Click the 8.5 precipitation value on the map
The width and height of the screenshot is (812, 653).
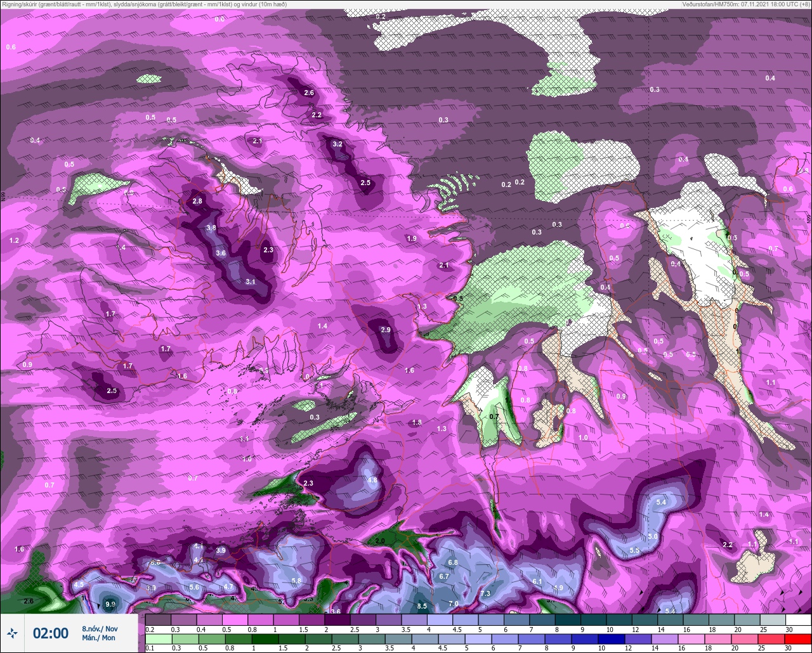click(422, 606)
